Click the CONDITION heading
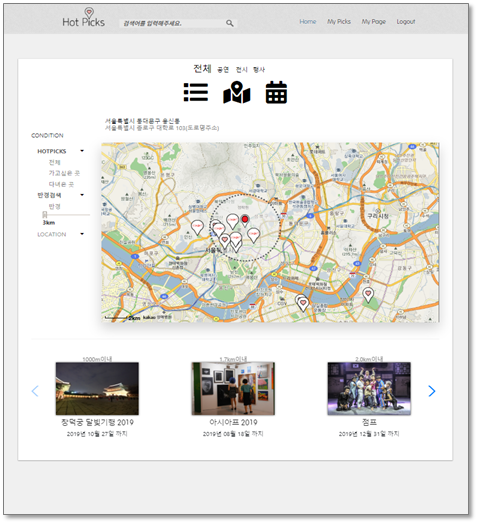Screen dimensions: 478x524 point(47,135)
